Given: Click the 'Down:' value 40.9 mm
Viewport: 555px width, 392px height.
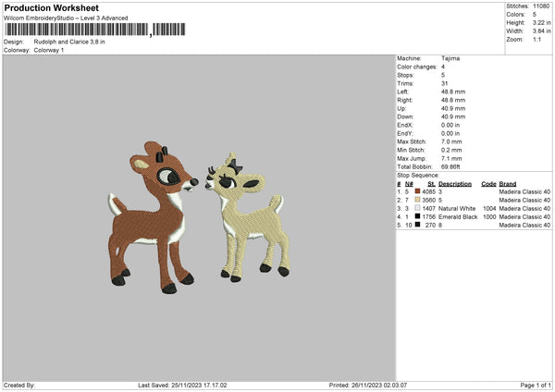Looking at the screenshot, I should click(453, 116).
